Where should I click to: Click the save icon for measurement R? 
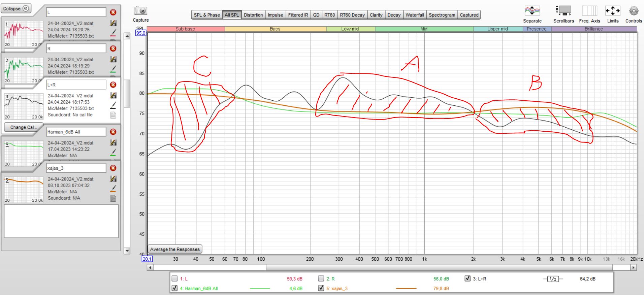pyautogui.click(x=113, y=59)
